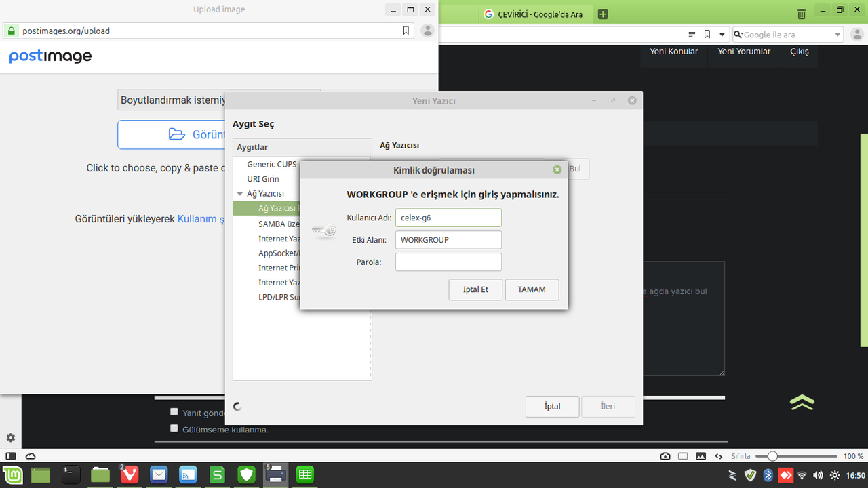This screenshot has height=488, width=868.
Task: Open the green S document app icon
Action: [x=217, y=475]
